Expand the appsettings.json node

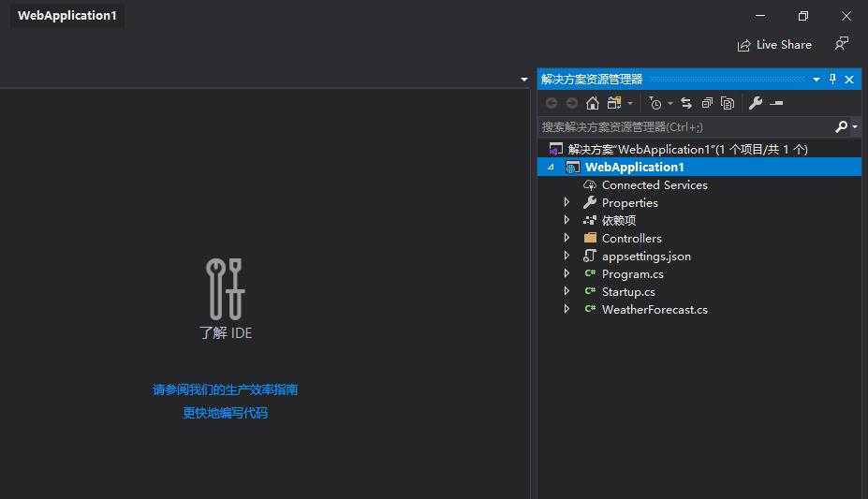566,256
